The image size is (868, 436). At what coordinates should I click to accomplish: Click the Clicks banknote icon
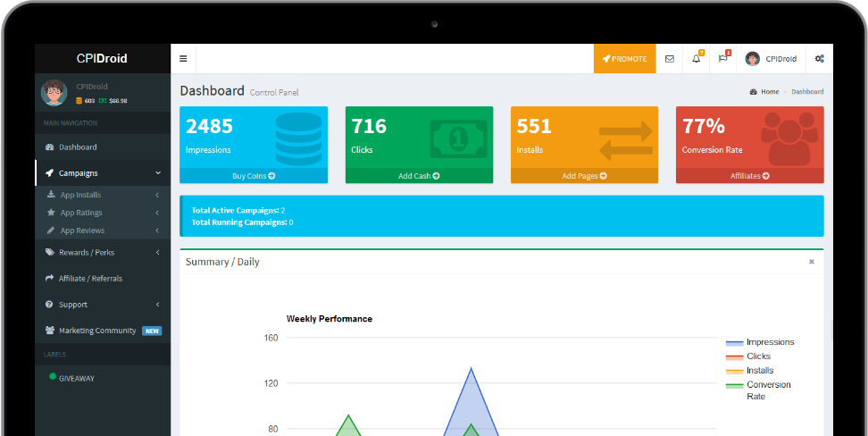coord(458,138)
